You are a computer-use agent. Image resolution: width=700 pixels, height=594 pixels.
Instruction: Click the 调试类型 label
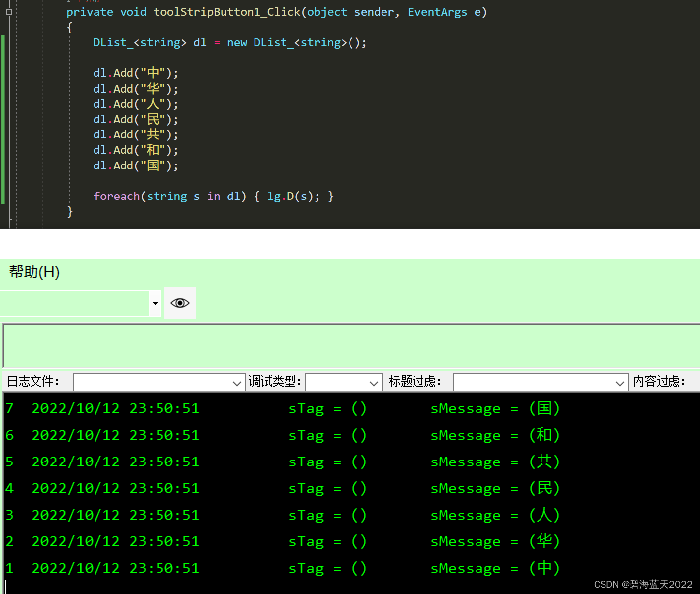pyautogui.click(x=275, y=381)
